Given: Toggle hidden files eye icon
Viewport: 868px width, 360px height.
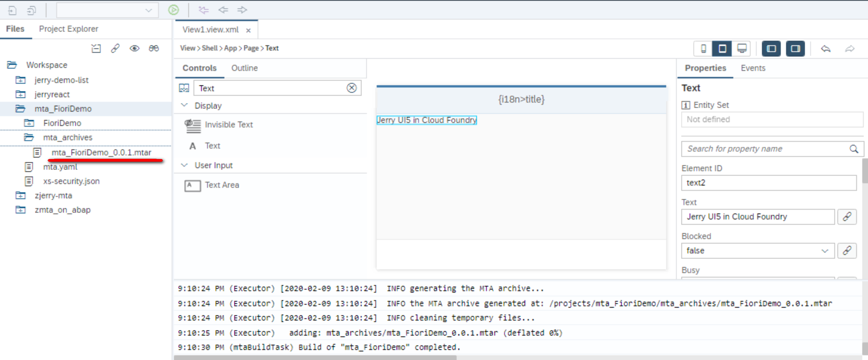Looking at the screenshot, I should pos(134,48).
